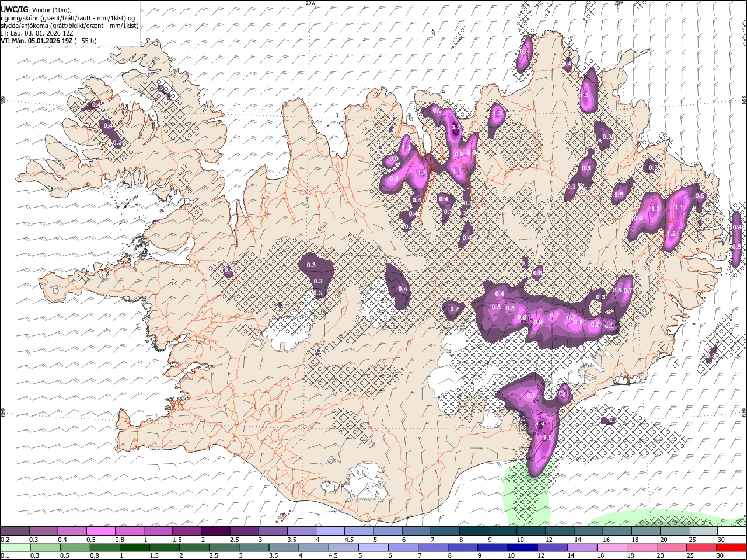Click the '1.5' snowfall value near the southeast coast
747x560 pixels.
click(547, 437)
